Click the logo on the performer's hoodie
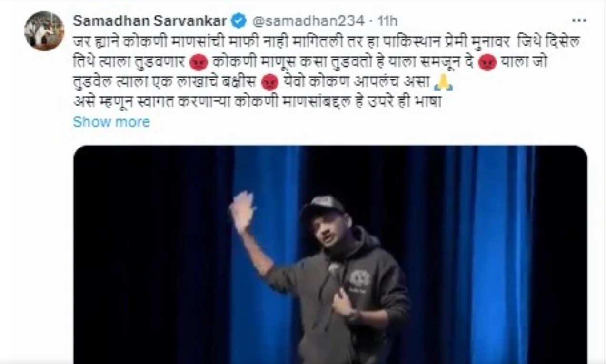This screenshot has height=364, width=606. (x=359, y=279)
